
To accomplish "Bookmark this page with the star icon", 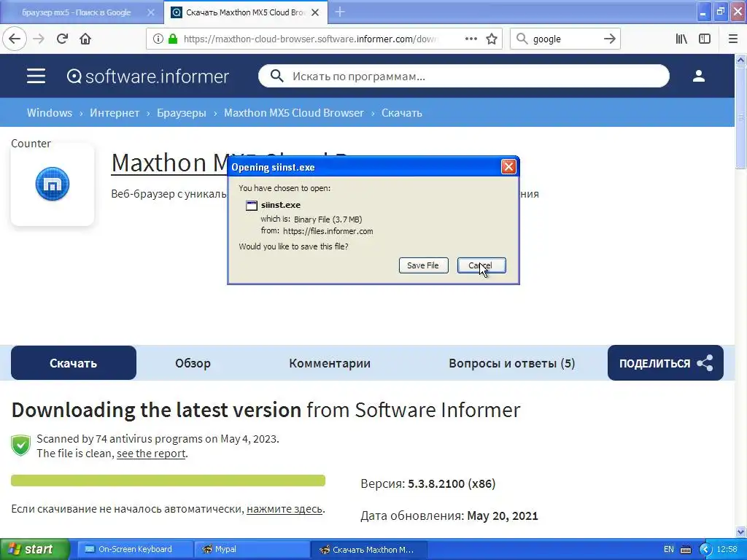I will pos(492,39).
